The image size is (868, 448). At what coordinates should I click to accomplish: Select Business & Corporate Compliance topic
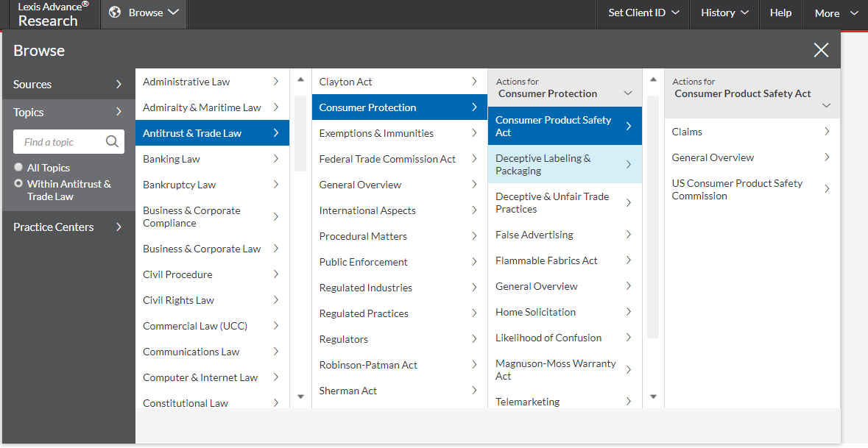(x=212, y=217)
